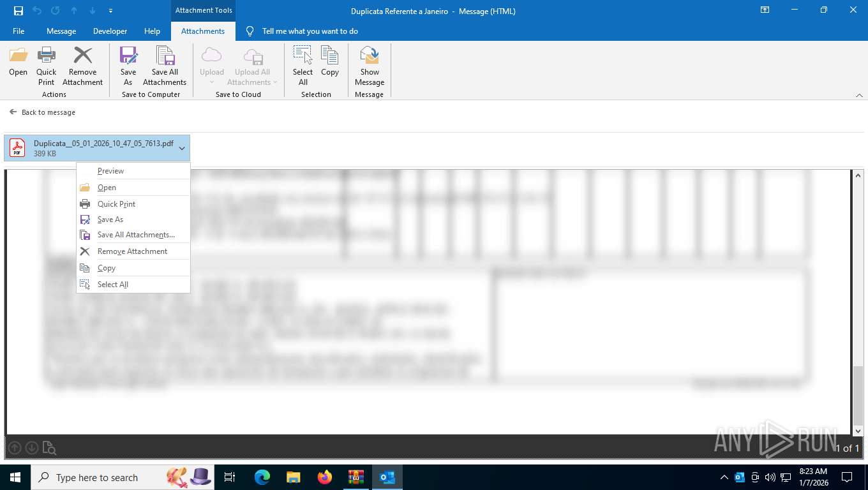This screenshot has width=868, height=490.
Task: Click the Remove Attachment ribbon icon
Action: pyautogui.click(x=82, y=66)
